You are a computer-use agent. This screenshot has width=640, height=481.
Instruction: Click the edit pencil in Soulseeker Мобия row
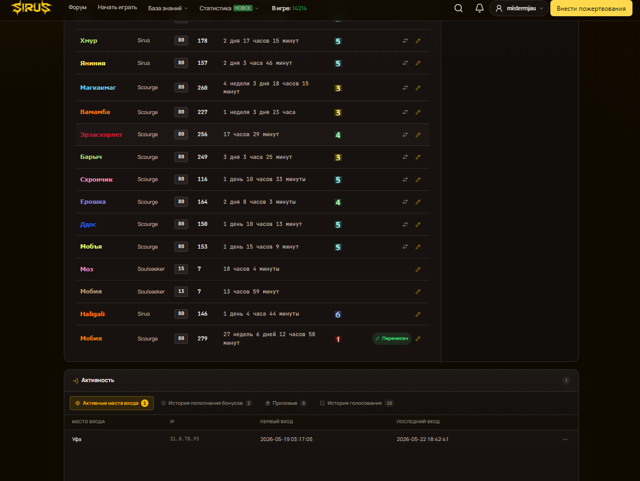pos(418,292)
